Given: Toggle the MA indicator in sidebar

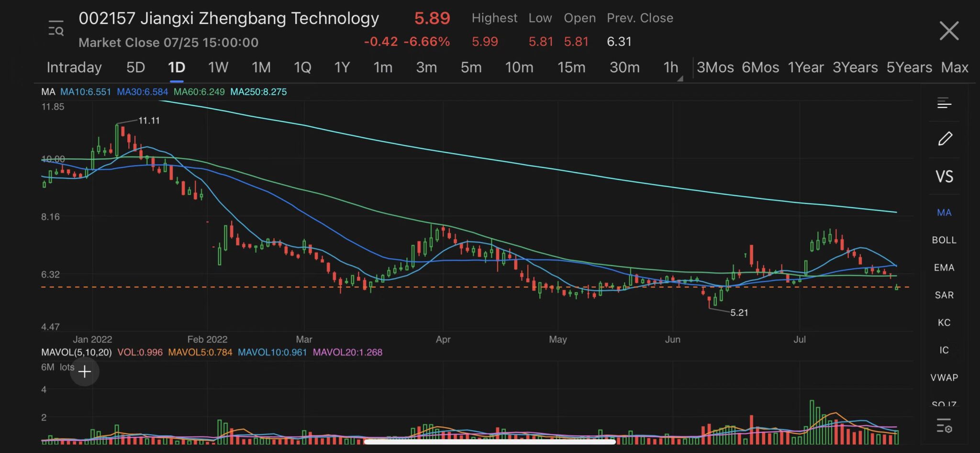Looking at the screenshot, I should click(944, 212).
